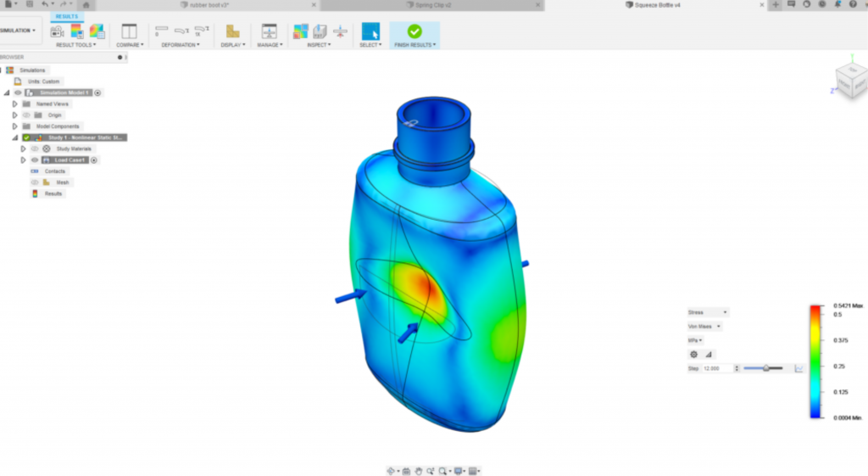Open the legend settings gear icon
This screenshot has height=476, width=868.
(693, 354)
